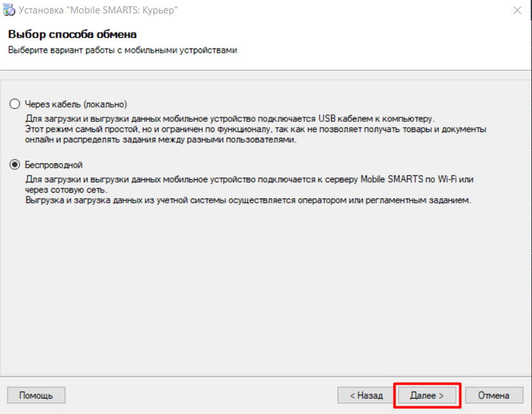Click the "Через кабель (локально)" option label

click(x=76, y=104)
